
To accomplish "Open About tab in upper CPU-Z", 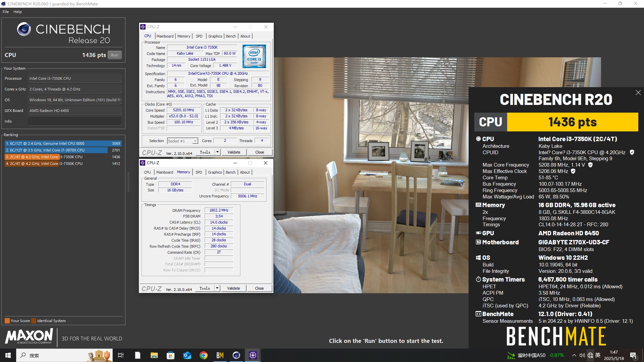I will 245,36.
